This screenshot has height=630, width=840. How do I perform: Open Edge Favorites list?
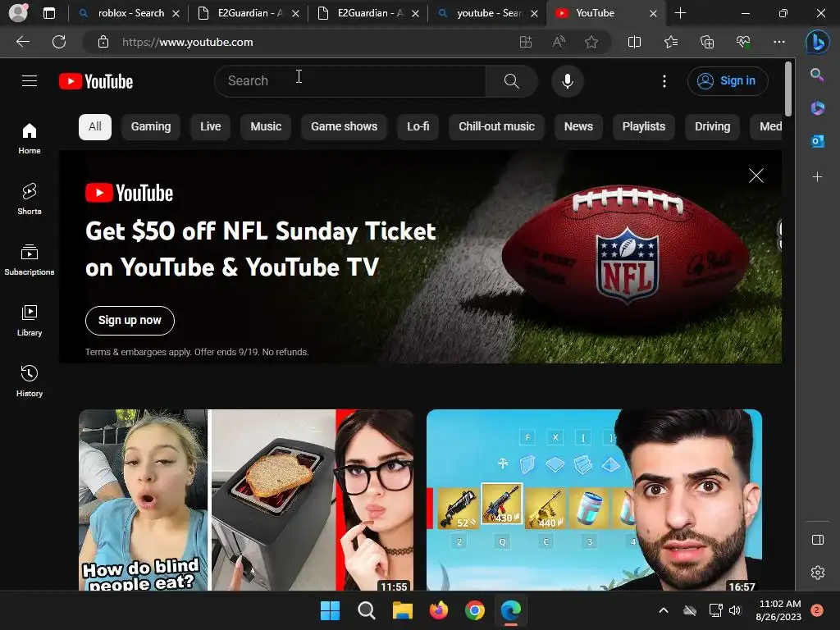click(671, 42)
